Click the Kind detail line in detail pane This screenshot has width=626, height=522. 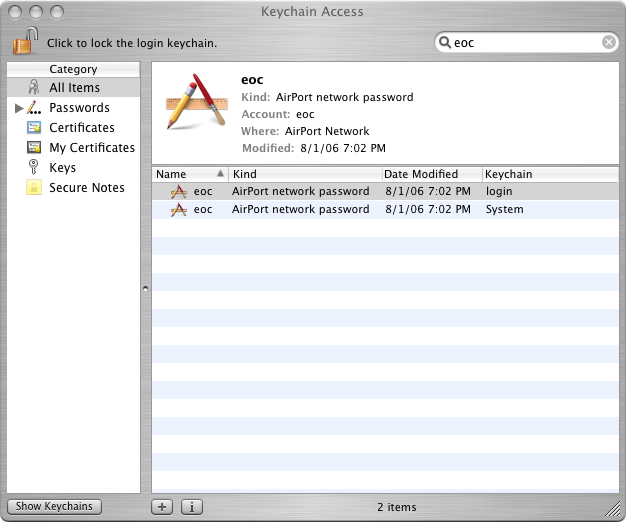pyautogui.click(x=327, y=97)
